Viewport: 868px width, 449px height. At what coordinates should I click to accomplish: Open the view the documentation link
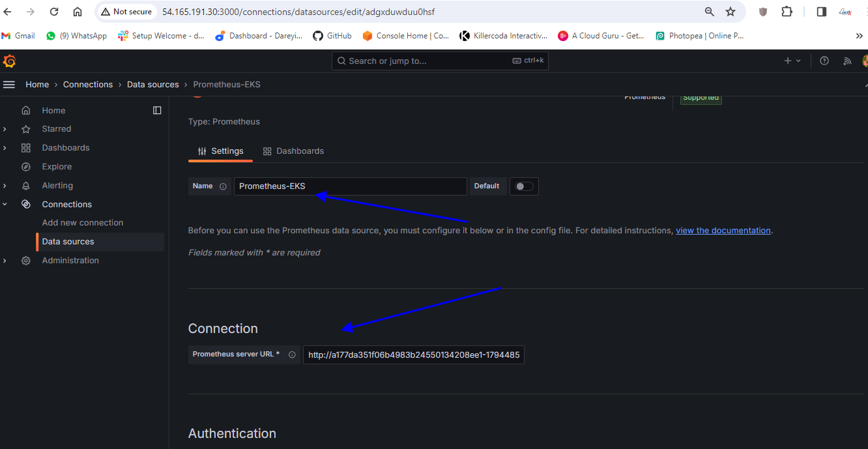(x=723, y=231)
